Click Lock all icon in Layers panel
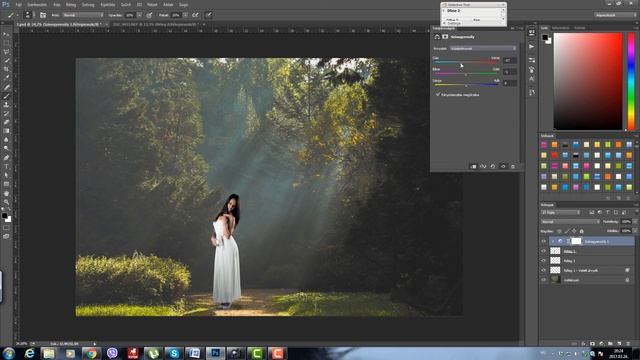This screenshot has width=640, height=360. pyautogui.click(x=582, y=231)
